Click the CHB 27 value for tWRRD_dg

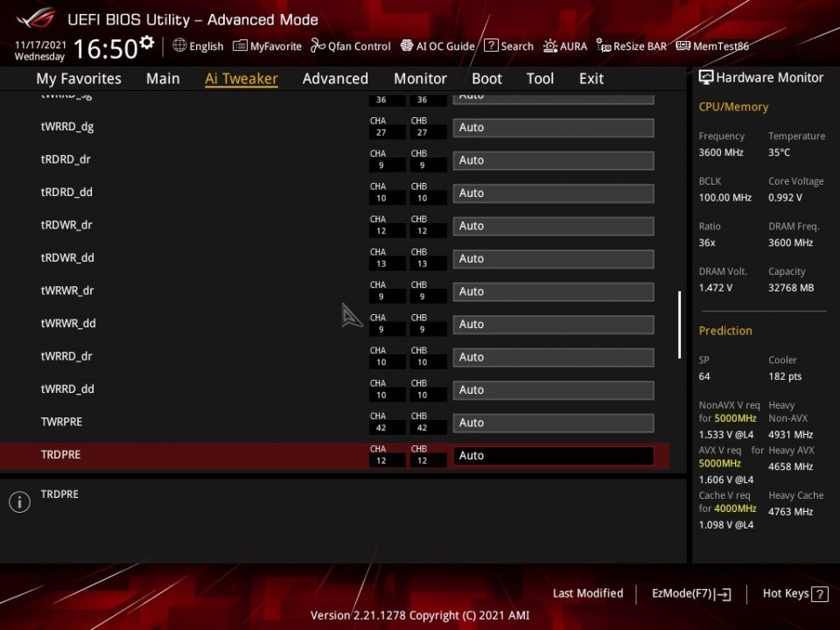coord(422,133)
